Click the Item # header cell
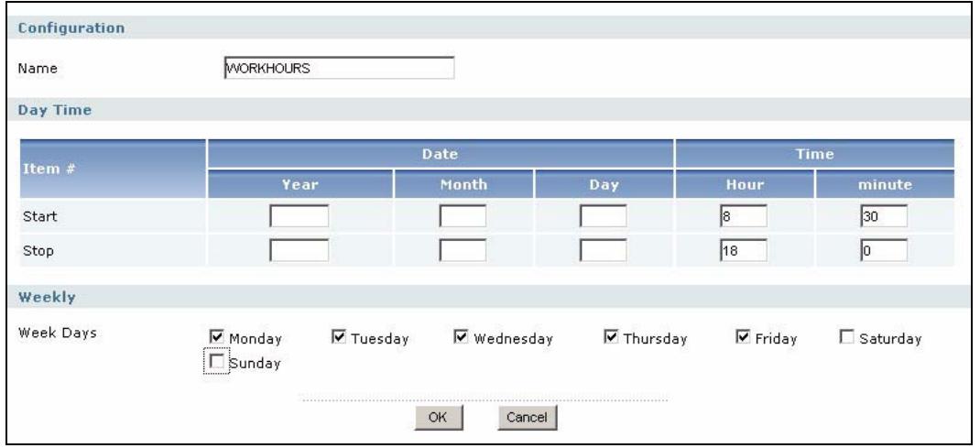Screen dimensions: 980x448 [x=113, y=169]
